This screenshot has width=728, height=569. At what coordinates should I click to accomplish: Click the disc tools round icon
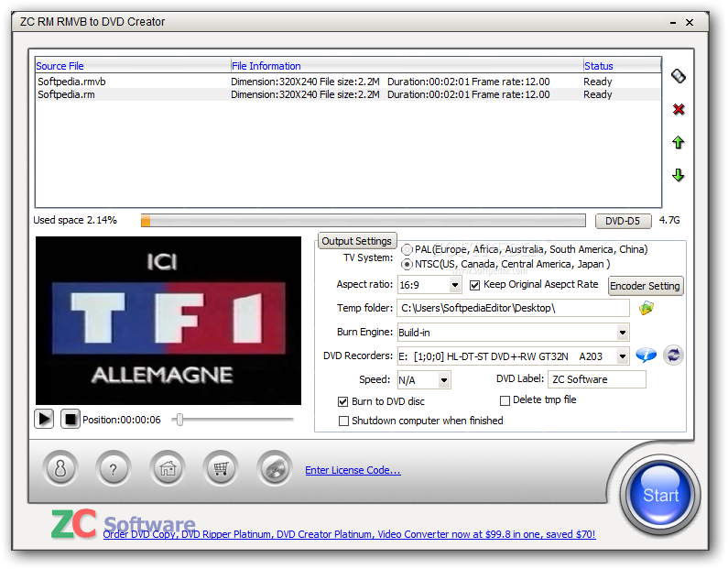tap(275, 468)
